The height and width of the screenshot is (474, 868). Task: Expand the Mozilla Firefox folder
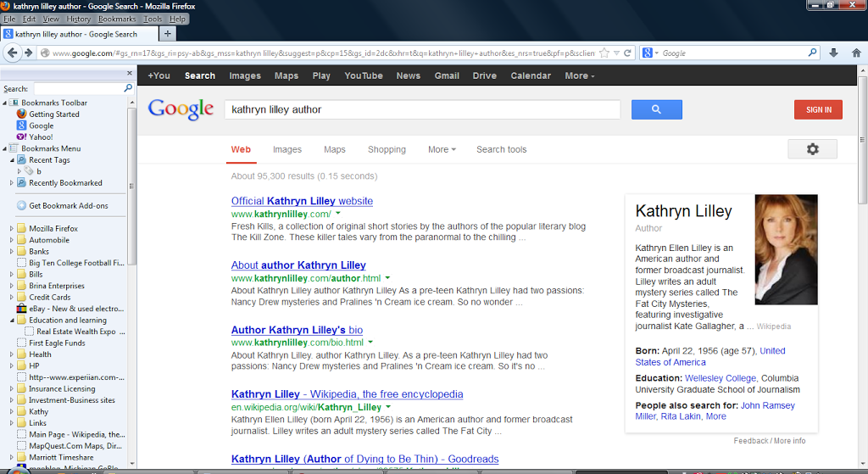pyautogui.click(x=12, y=228)
